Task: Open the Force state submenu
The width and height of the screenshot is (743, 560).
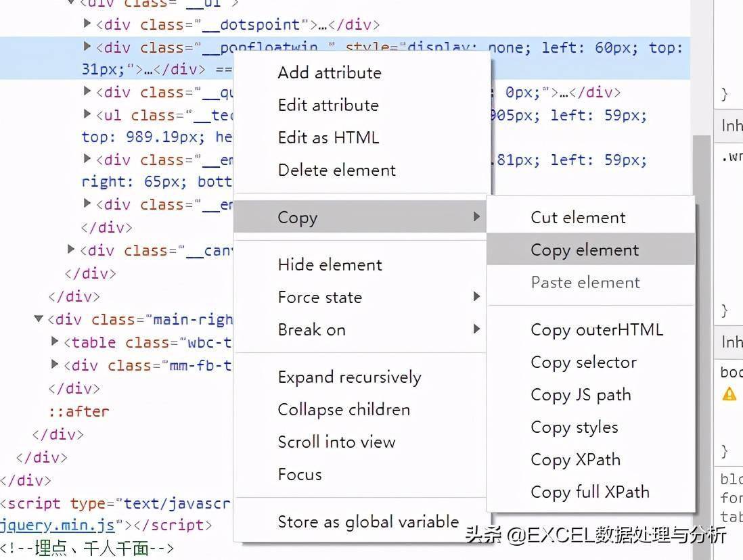Action: click(x=361, y=297)
